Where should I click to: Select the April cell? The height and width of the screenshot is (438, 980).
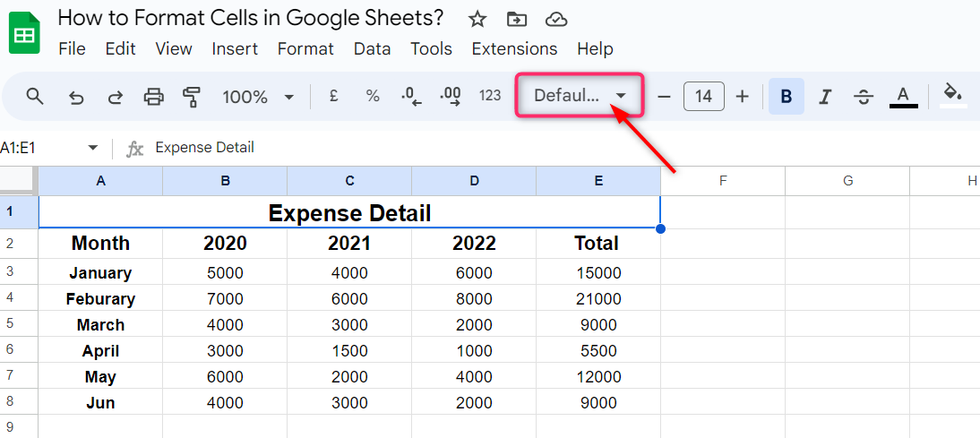click(x=100, y=350)
